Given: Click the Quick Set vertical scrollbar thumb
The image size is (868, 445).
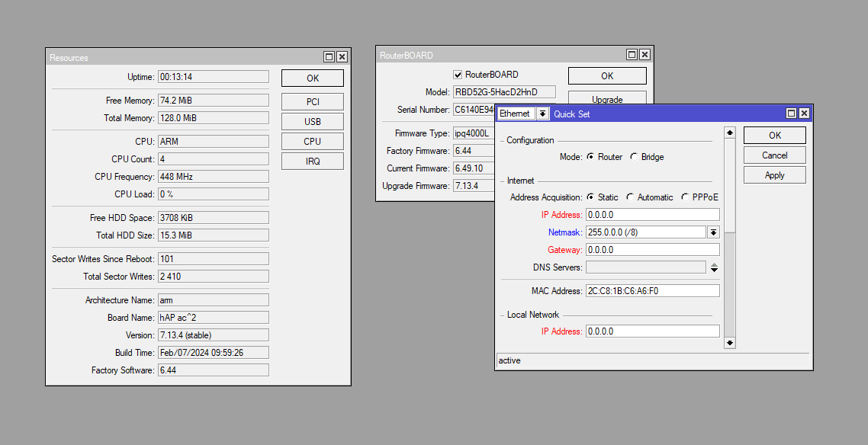Looking at the screenshot, I should tap(730, 185).
